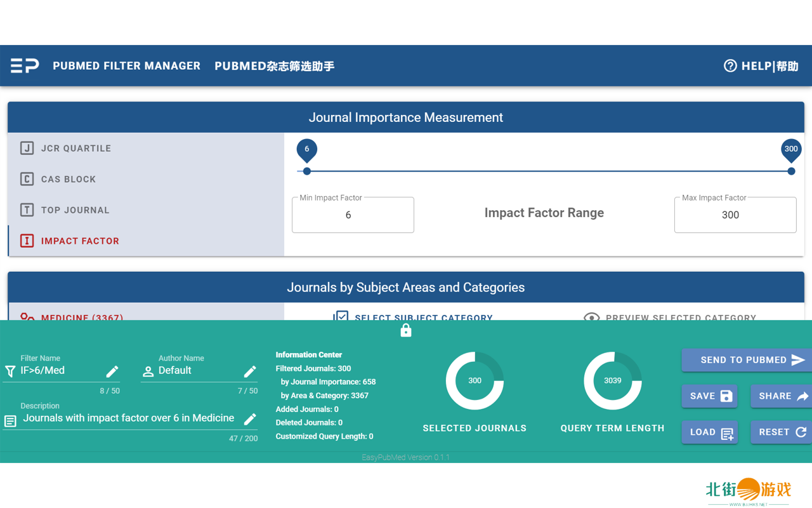This screenshot has width=812, height=508.
Task: Click the Min Impact Factor field
Action: (353, 215)
